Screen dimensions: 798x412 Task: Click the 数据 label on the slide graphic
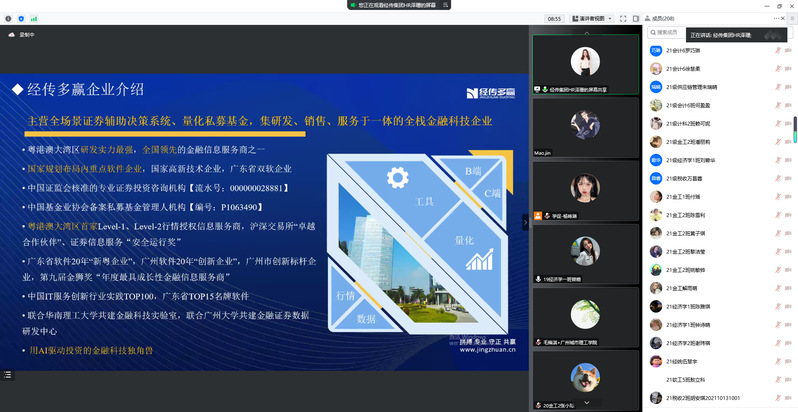tap(366, 319)
